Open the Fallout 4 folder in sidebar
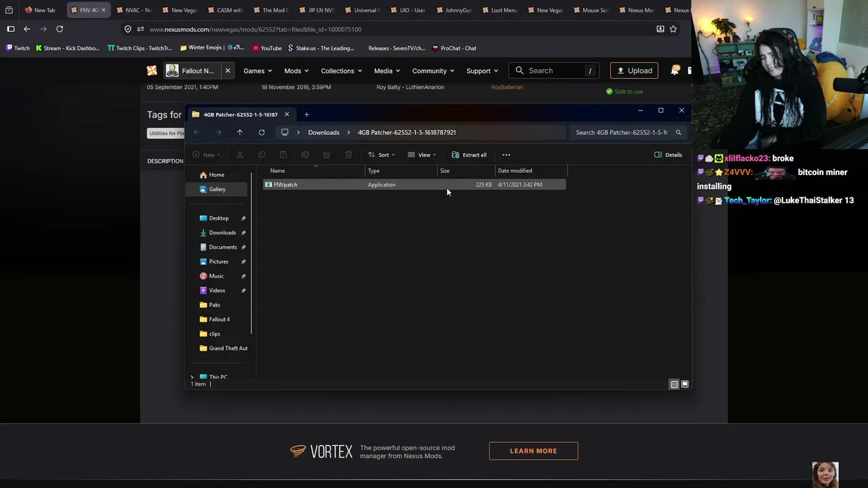868x488 pixels. [219, 319]
